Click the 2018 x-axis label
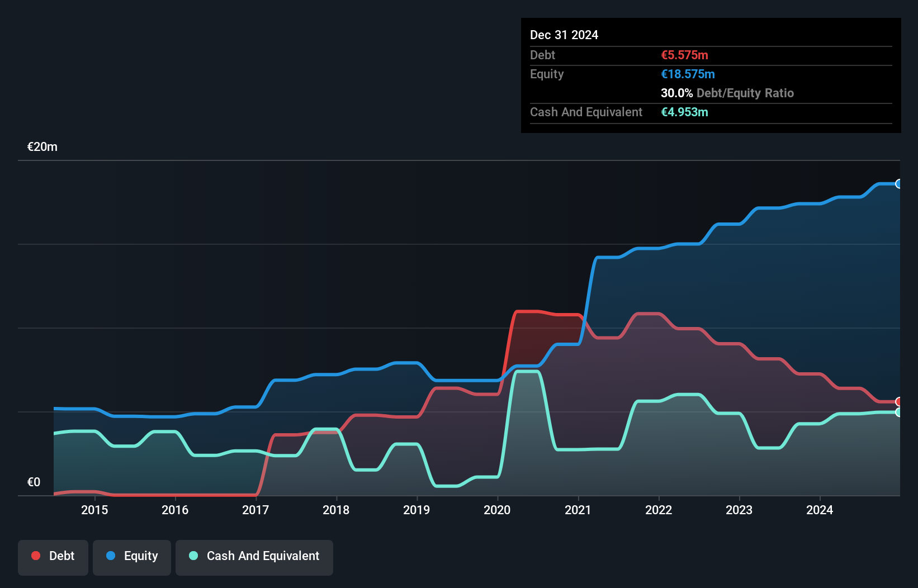This screenshot has width=918, height=588. (x=336, y=510)
